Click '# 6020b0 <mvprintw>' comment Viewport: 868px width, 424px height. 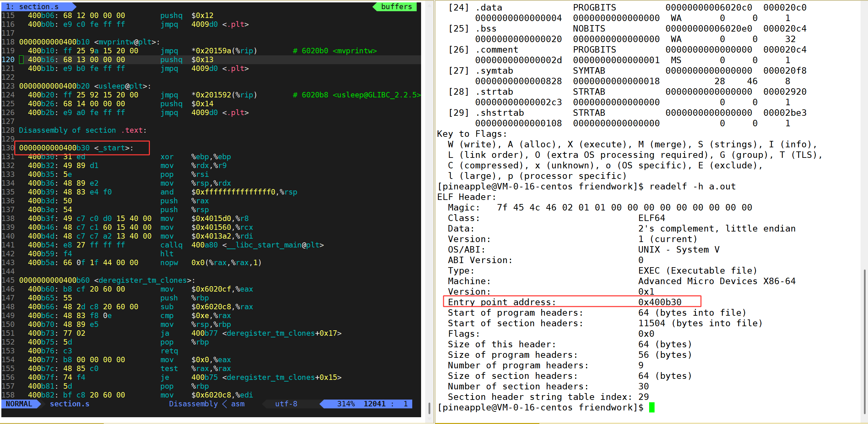(335, 51)
